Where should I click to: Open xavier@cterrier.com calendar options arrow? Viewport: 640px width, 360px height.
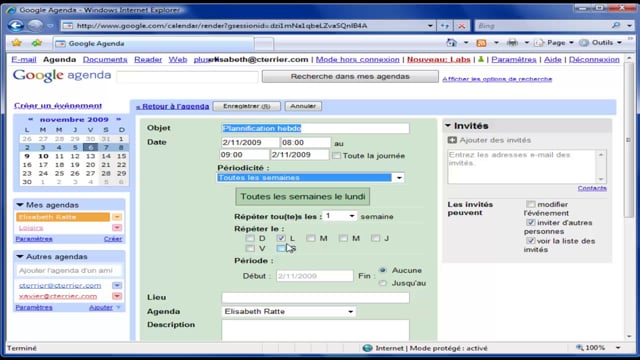coord(117,296)
